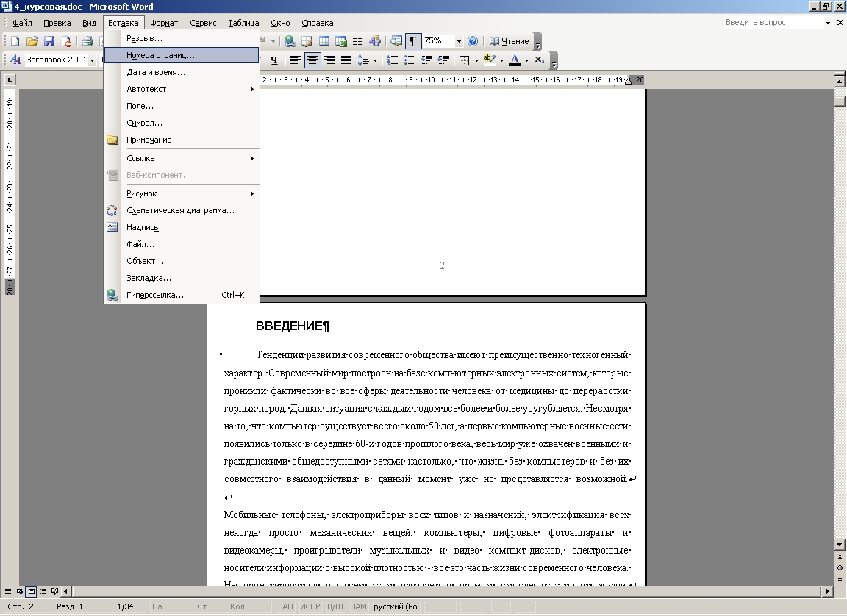Choose Гиперссылка… from the menu
The image size is (847, 616).
pyautogui.click(x=182, y=295)
